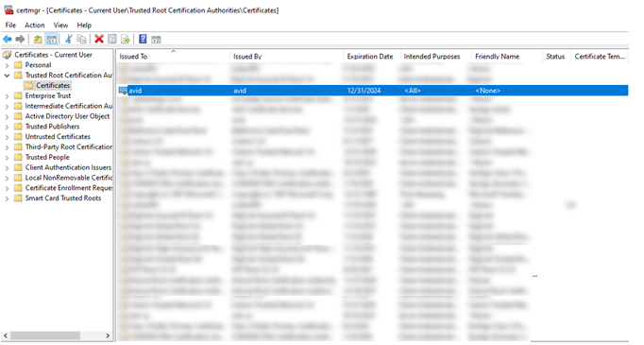
Task: Click the Trusted People folder icon
Action: pos(18,157)
